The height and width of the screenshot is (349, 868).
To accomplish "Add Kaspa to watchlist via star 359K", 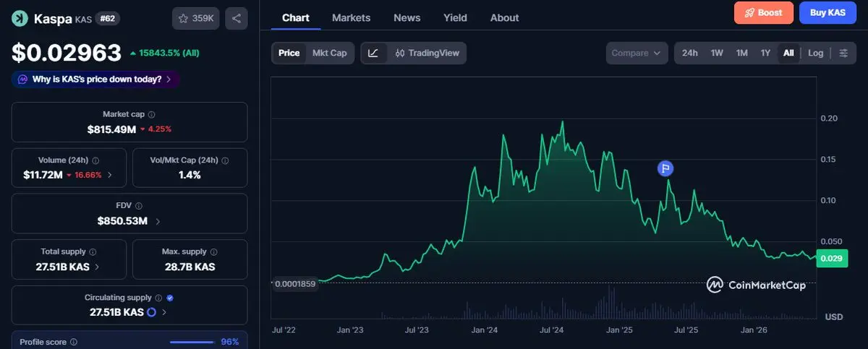I will [x=195, y=19].
